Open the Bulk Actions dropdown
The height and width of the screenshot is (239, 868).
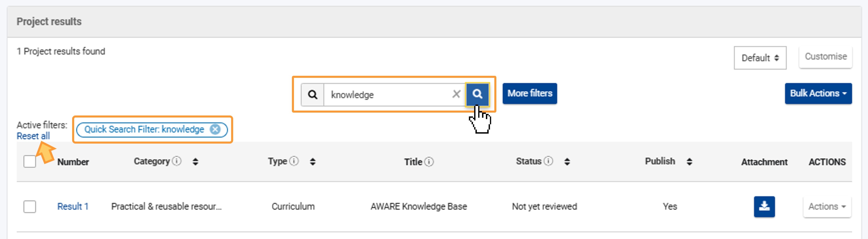tap(818, 93)
